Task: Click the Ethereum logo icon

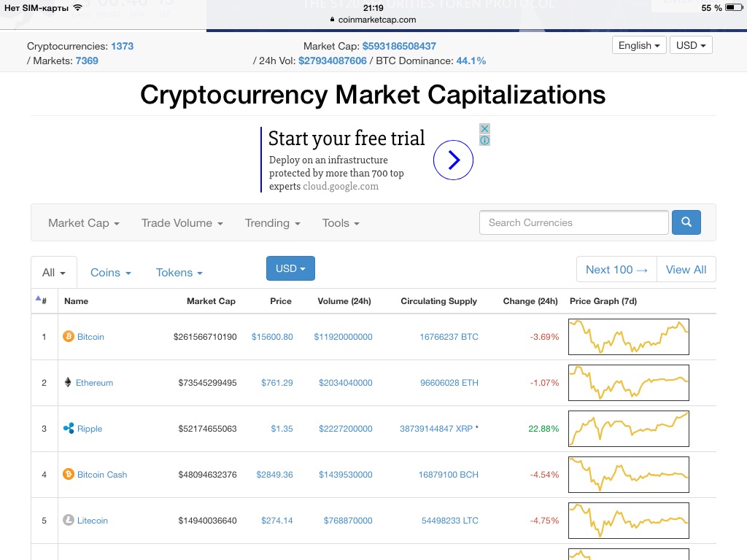Action: point(68,382)
